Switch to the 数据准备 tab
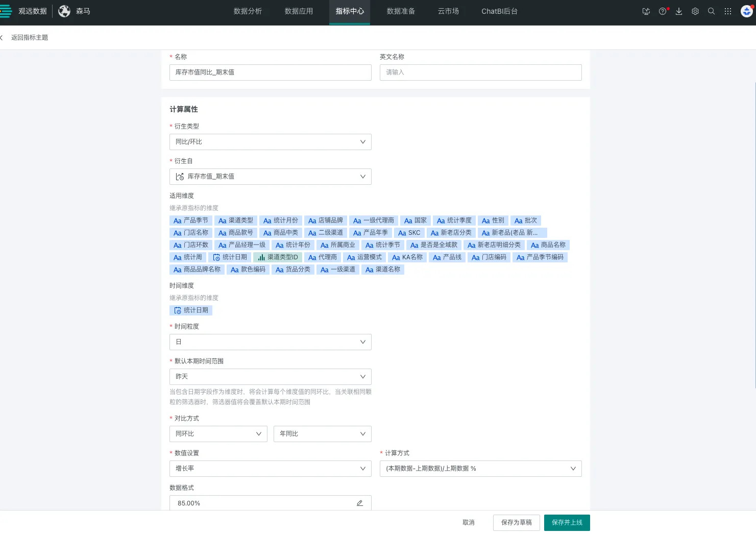The width and height of the screenshot is (756, 534). 401,11
